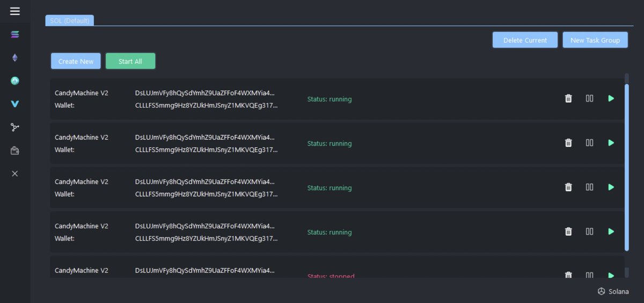The width and height of the screenshot is (644, 303).
Task: Click the red "Status: stopped" text
Action: (x=331, y=276)
